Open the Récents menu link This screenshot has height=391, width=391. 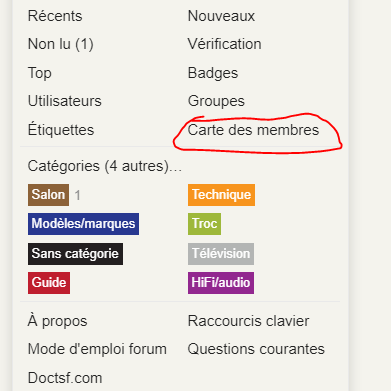pos(55,16)
